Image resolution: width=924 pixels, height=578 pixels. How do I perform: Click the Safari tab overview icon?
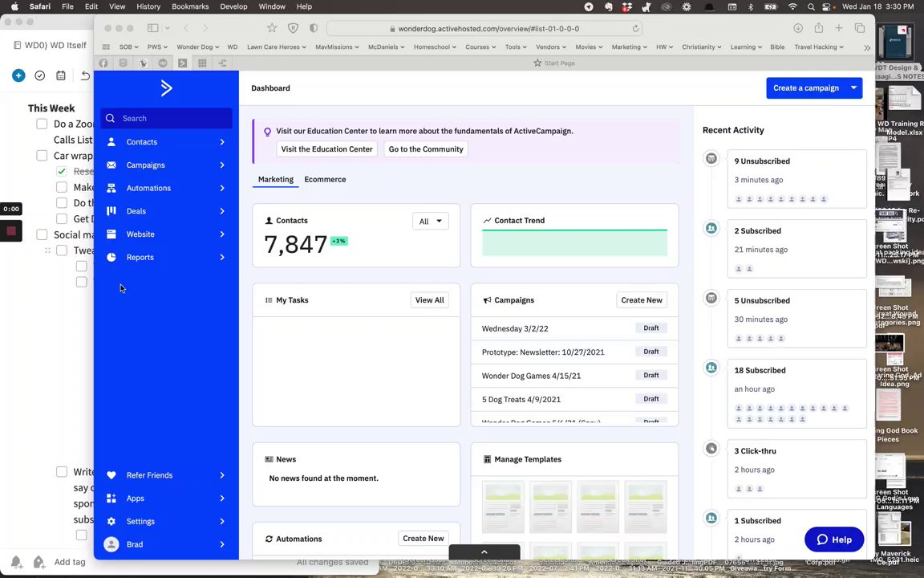[860, 28]
